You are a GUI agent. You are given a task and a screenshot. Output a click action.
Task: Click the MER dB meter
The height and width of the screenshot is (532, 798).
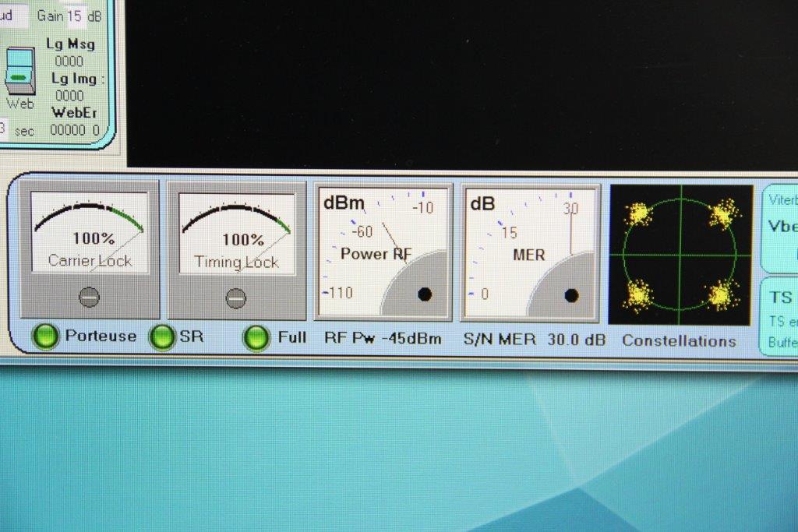pos(530,254)
